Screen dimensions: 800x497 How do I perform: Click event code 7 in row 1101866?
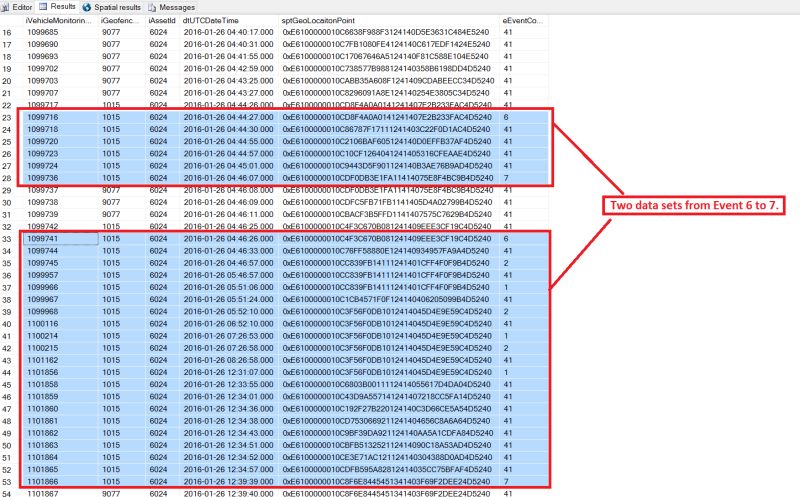coord(506,482)
